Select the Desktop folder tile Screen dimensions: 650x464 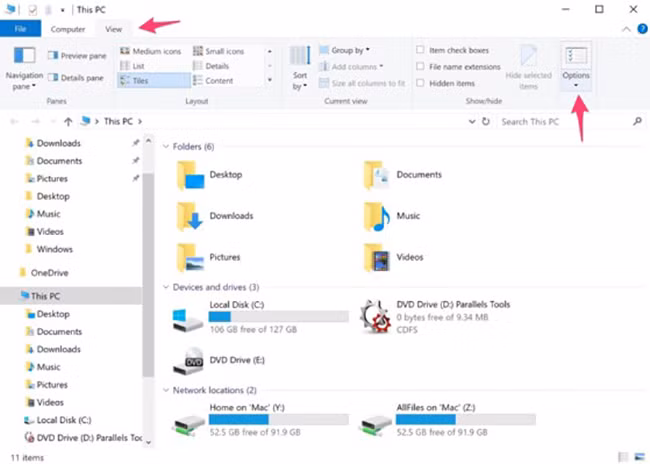point(210,175)
